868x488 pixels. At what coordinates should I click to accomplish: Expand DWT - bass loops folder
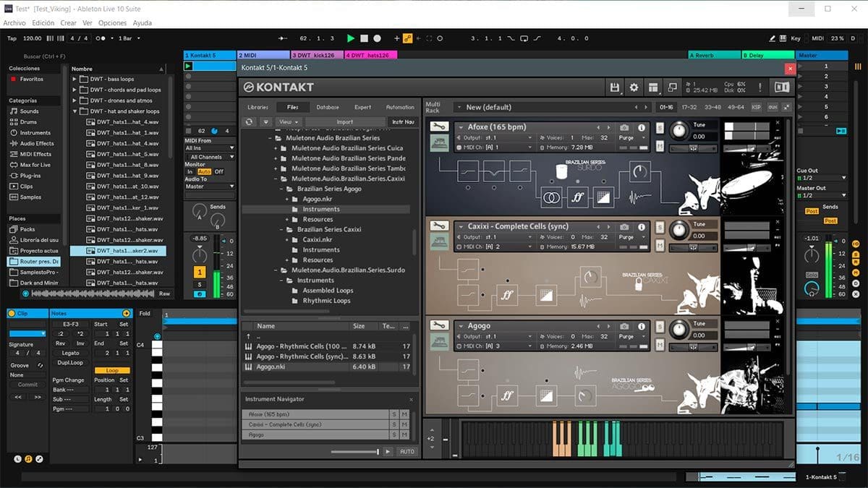click(x=75, y=80)
